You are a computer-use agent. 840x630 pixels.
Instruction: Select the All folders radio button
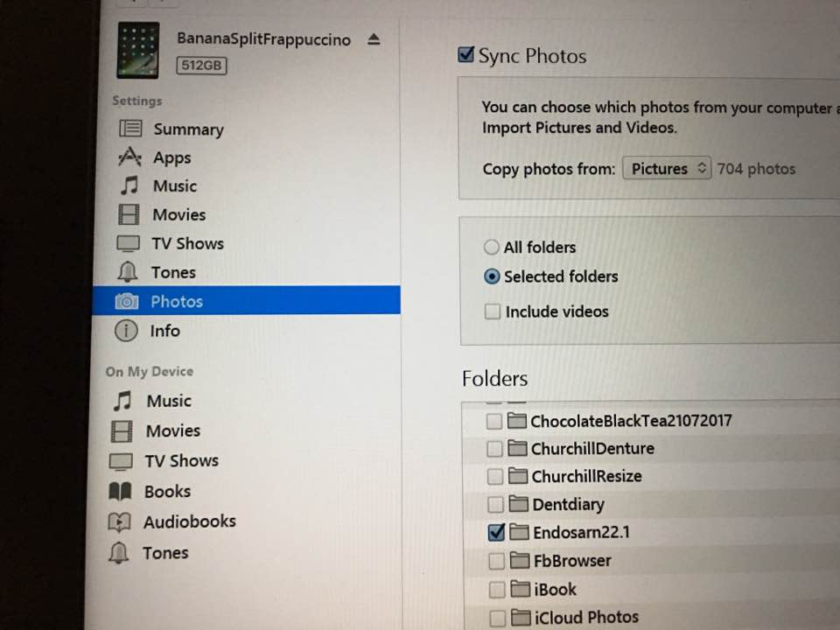(x=491, y=247)
